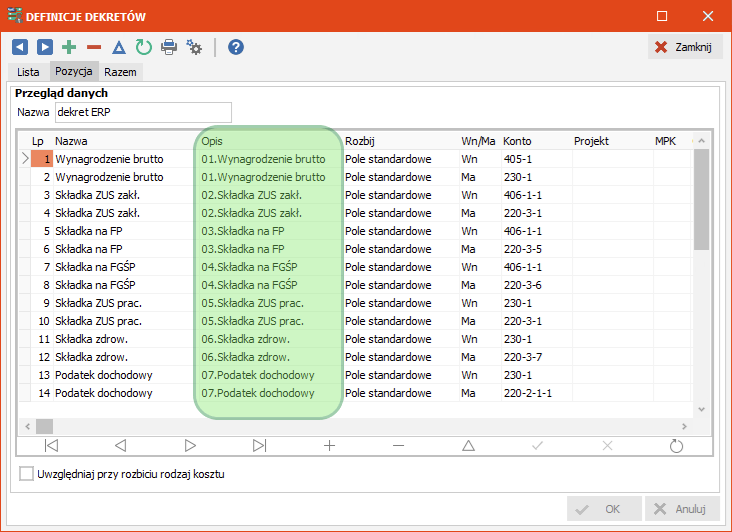
Task: Click the Anuluj button
Action: pos(682,509)
